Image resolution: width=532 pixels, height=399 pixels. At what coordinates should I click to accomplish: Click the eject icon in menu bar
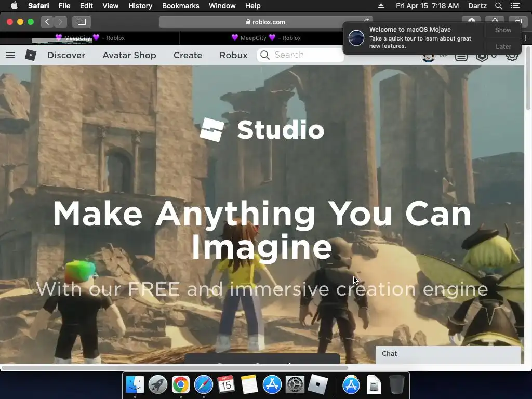point(381,6)
